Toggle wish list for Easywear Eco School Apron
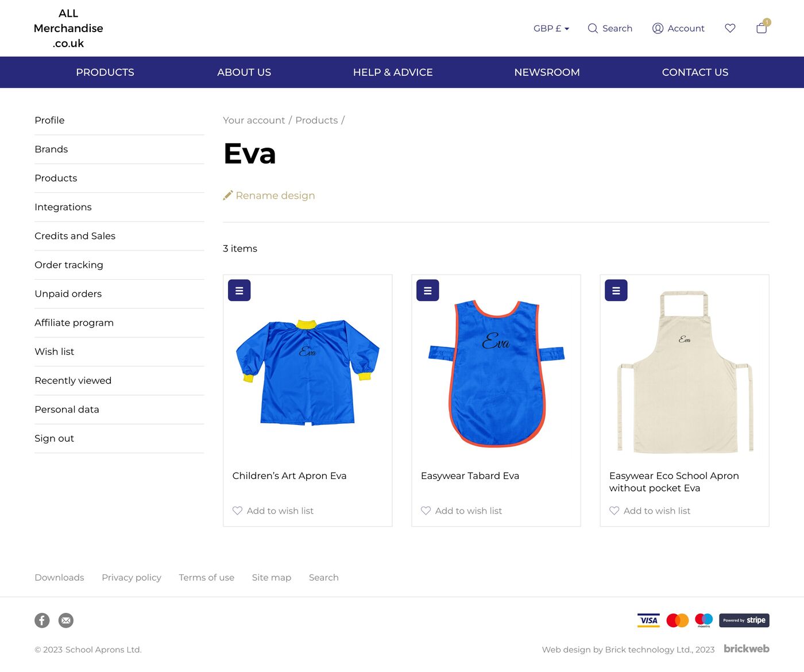Viewport: 804px width, 672px height. (614, 511)
